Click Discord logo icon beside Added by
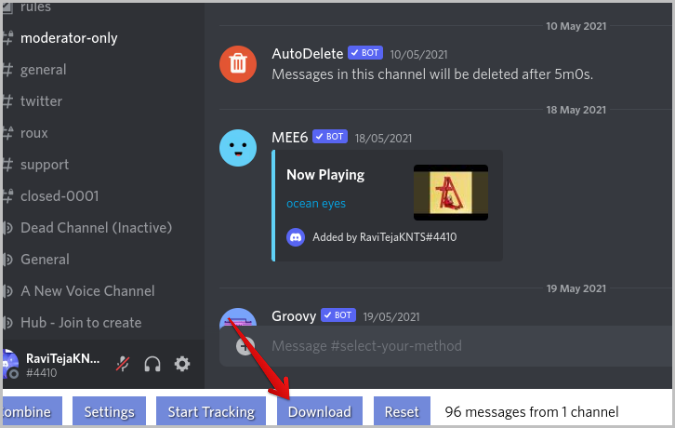Image resolution: width=675 pixels, height=428 pixels. 296,237
